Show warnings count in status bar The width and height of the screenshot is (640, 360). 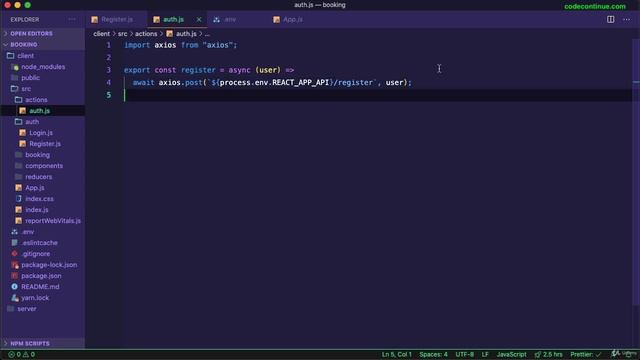pyautogui.click(x=29, y=354)
